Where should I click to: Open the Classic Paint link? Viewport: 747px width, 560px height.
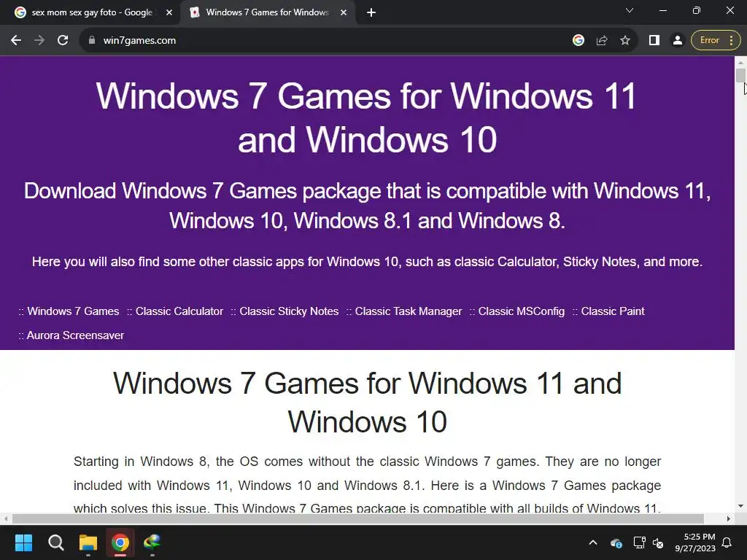[x=613, y=311]
